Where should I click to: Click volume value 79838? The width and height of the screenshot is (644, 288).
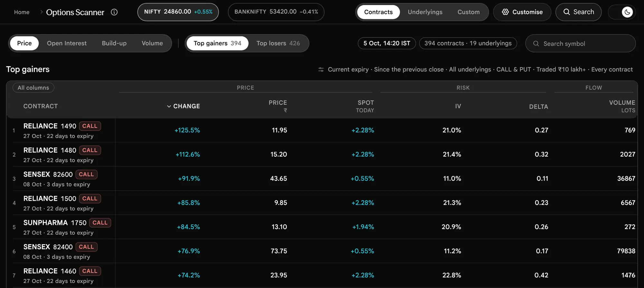(x=626, y=251)
